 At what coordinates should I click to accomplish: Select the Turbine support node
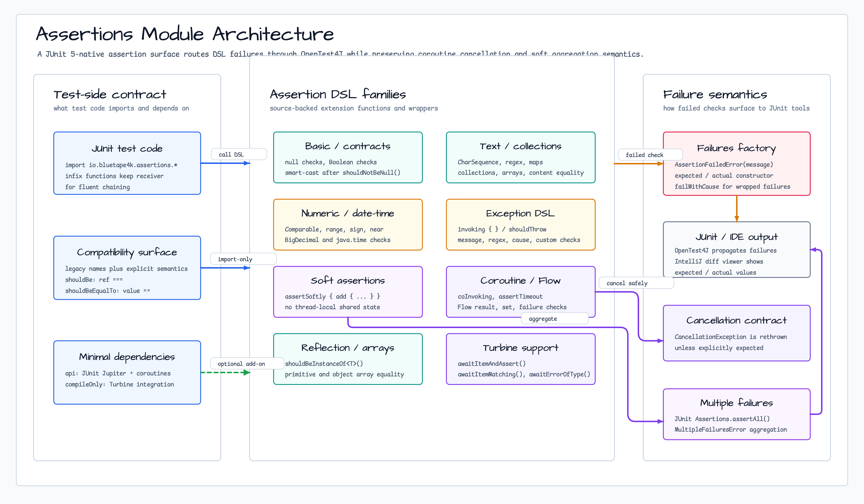[x=521, y=359]
